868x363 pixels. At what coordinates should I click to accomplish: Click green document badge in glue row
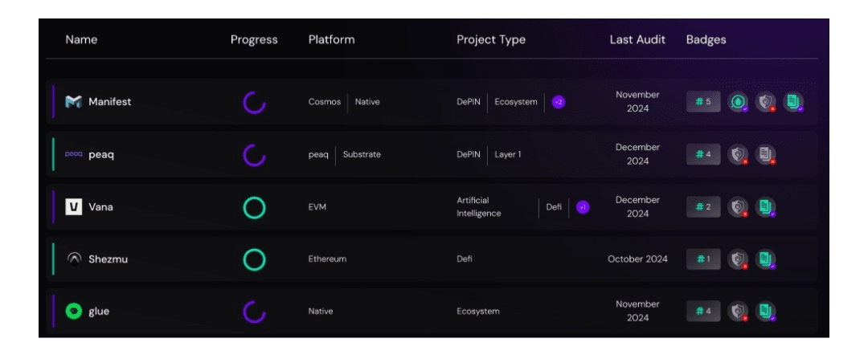(766, 312)
